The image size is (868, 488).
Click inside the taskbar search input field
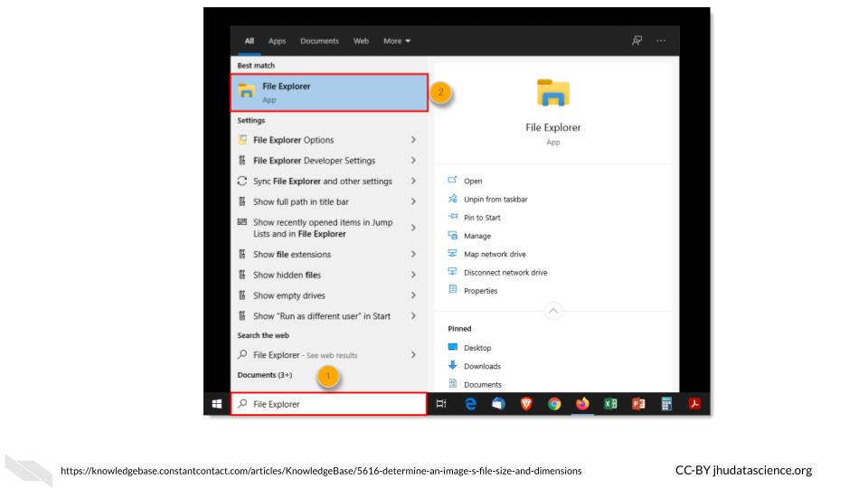point(329,404)
